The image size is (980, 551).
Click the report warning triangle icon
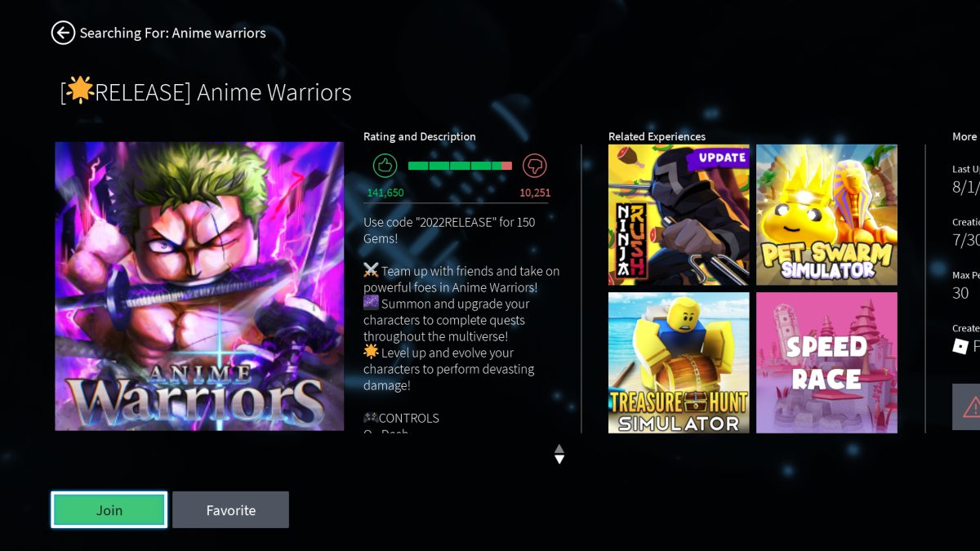[x=970, y=407]
